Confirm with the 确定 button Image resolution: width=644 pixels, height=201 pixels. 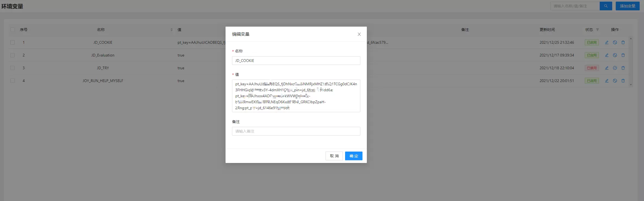point(354,156)
